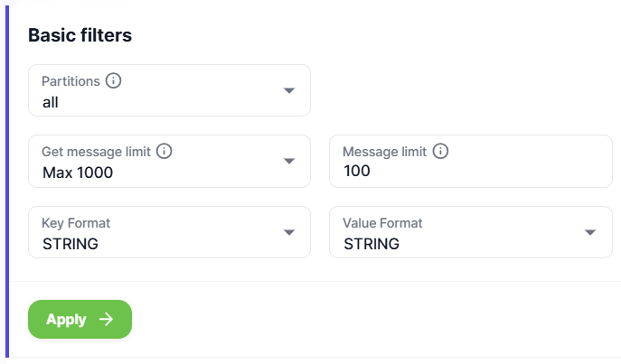The height and width of the screenshot is (364, 621).
Task: Open the Value Format dropdown arrow
Action: tap(590, 232)
